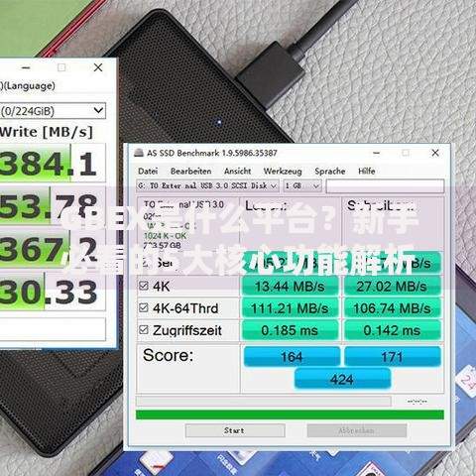Click the greyed Abbrechen button
This screenshot has height=476, width=476.
(357, 430)
